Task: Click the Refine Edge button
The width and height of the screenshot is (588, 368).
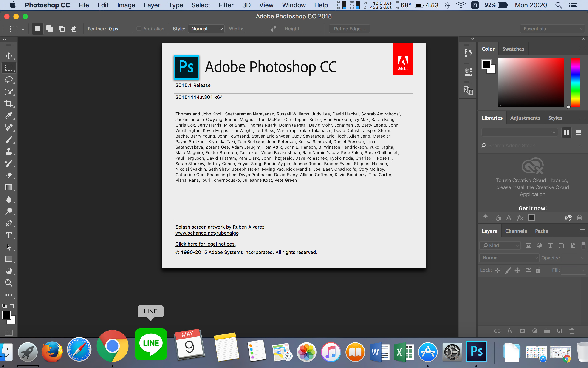Action: [x=349, y=29]
